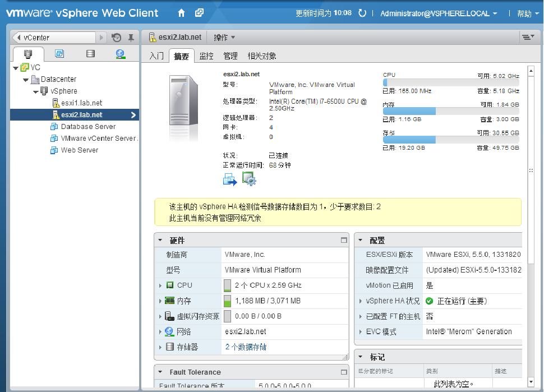
Task: Open the navigation history clock icon
Action: tap(116, 38)
